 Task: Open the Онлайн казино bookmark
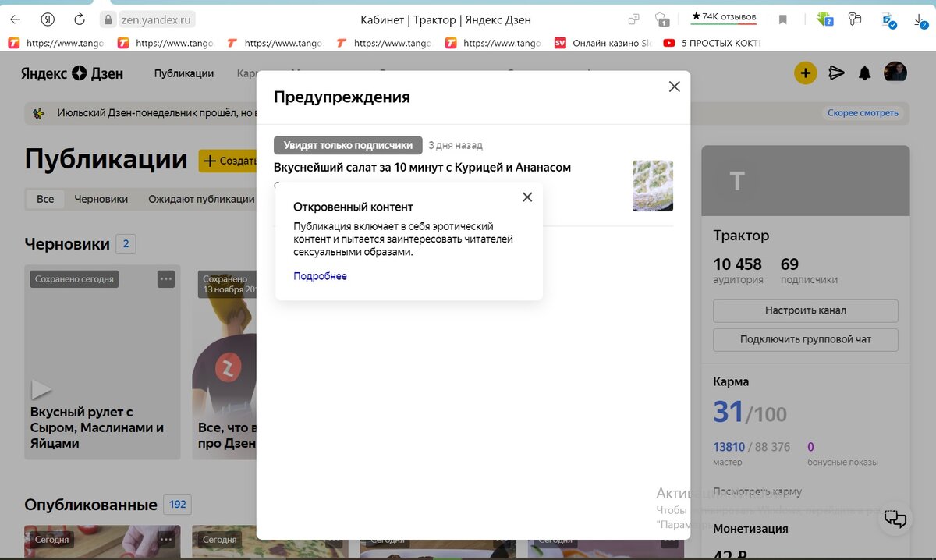pos(602,44)
